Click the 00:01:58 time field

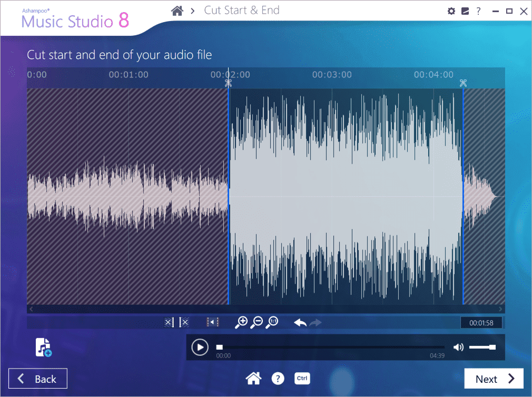(x=481, y=323)
